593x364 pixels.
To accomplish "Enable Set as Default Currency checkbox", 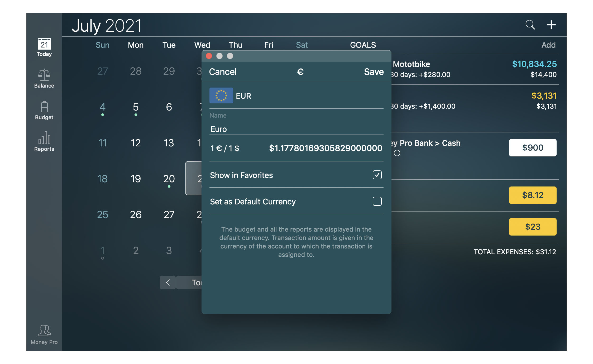I will click(376, 201).
